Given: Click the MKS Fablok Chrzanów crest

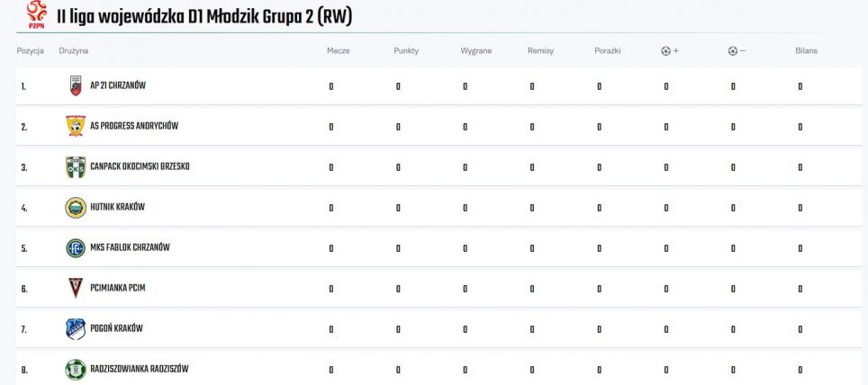Looking at the screenshot, I should point(76,248).
